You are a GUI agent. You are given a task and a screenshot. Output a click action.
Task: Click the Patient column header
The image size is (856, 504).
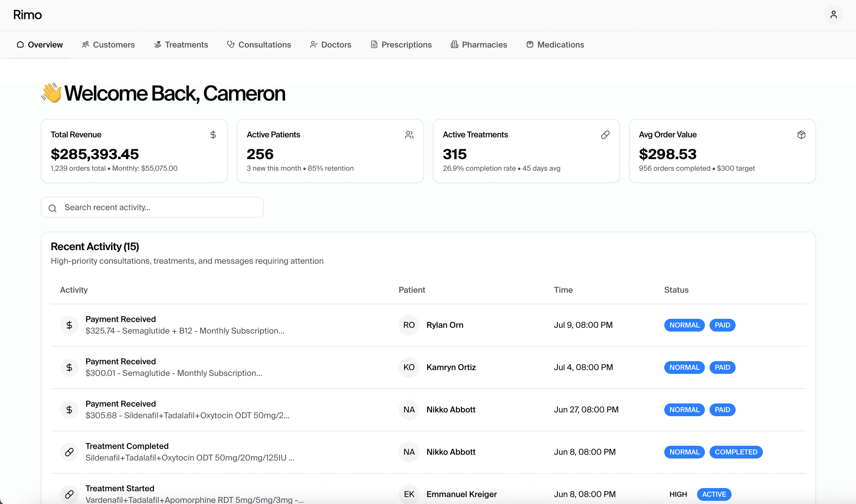coord(412,290)
